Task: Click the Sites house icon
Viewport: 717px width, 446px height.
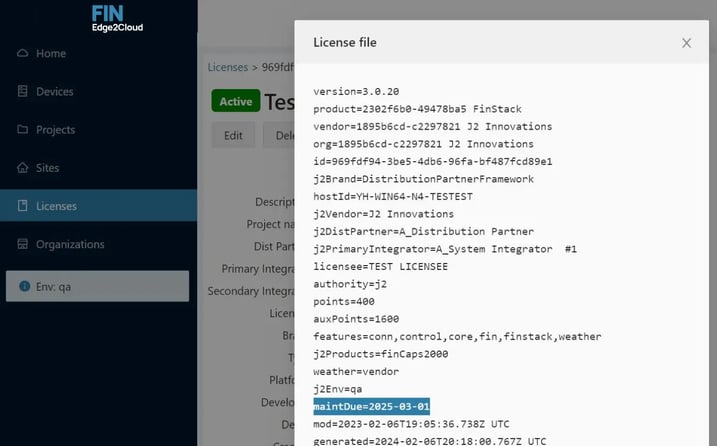Action: click(x=22, y=167)
